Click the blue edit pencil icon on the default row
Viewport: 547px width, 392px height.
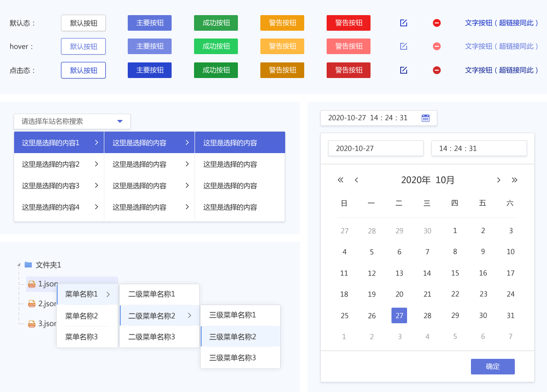tap(403, 22)
